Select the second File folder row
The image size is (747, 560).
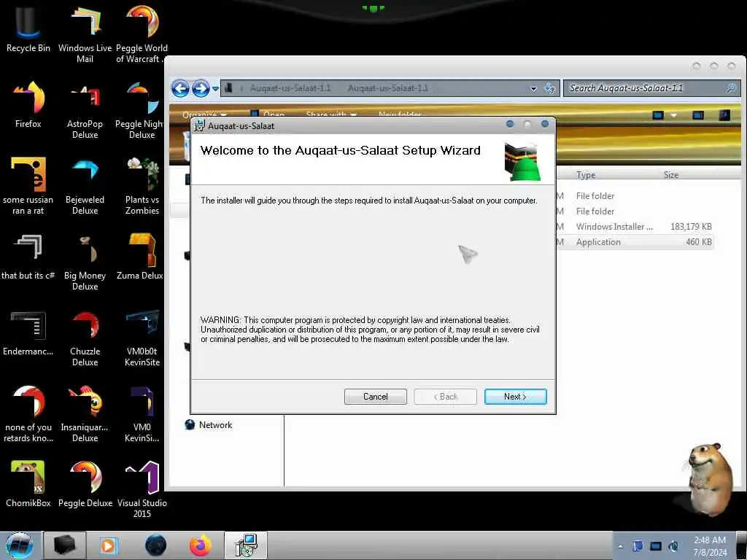coord(634,211)
